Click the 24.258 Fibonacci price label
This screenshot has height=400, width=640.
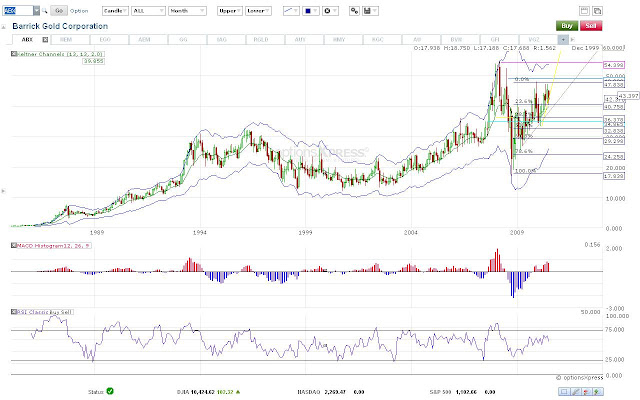[614, 156]
